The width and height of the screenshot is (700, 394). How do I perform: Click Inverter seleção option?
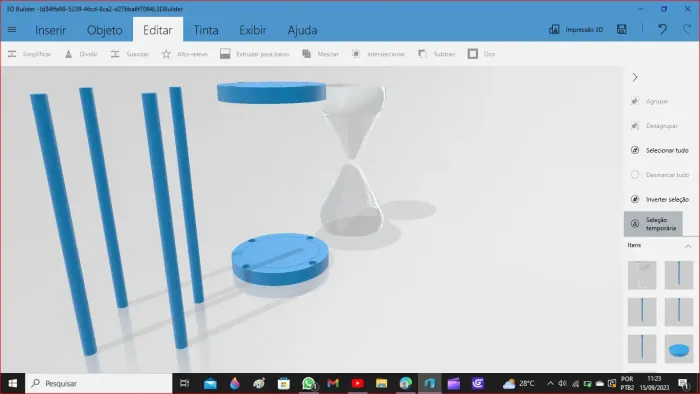(x=659, y=199)
